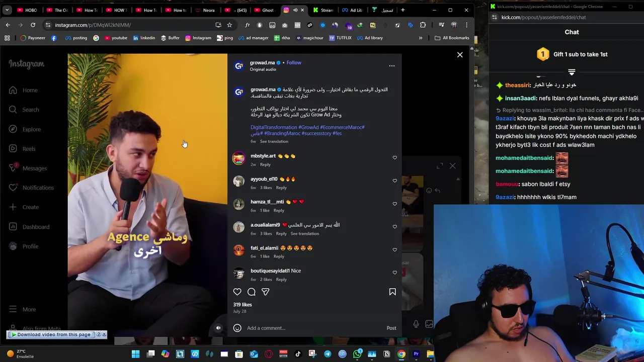Expand Chrome tab search dropdown
The height and width of the screenshot is (362, 644).
[7, 10]
